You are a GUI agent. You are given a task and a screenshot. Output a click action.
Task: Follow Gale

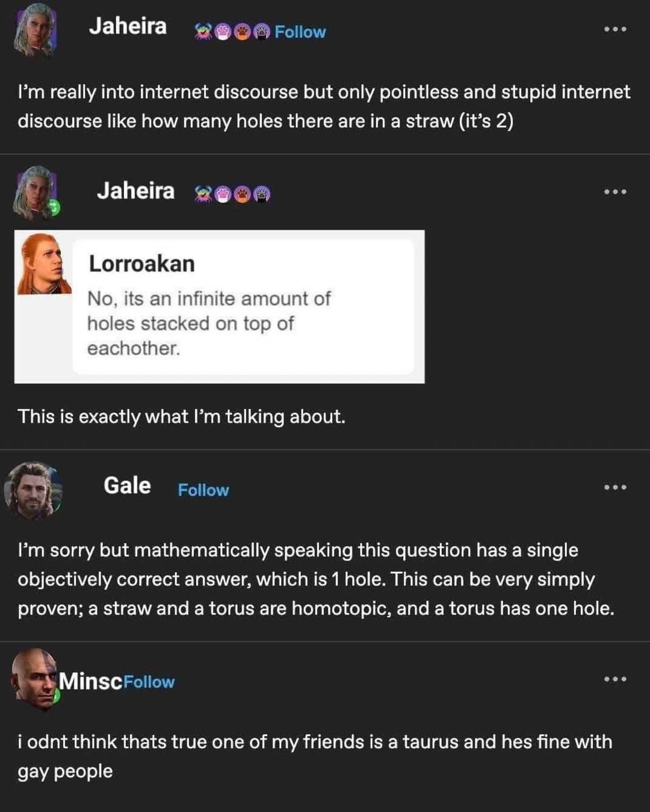click(x=203, y=490)
